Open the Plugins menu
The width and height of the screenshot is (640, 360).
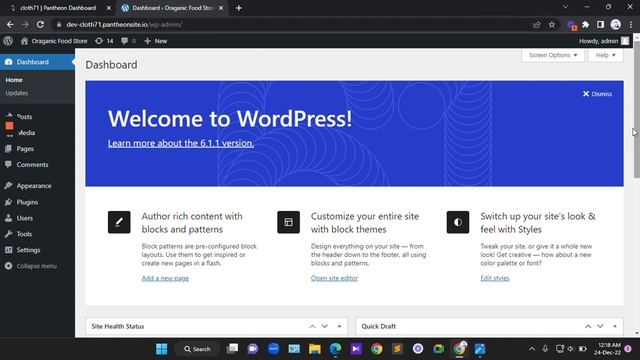(27, 202)
